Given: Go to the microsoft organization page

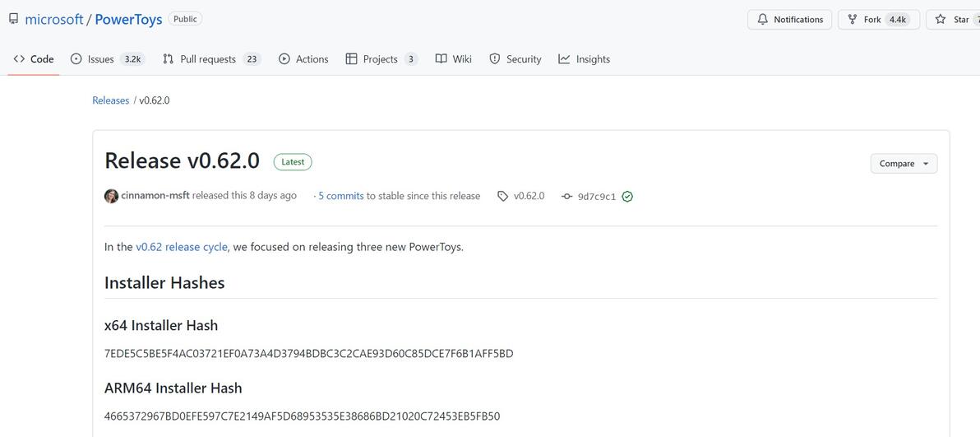Looking at the screenshot, I should 54,20.
